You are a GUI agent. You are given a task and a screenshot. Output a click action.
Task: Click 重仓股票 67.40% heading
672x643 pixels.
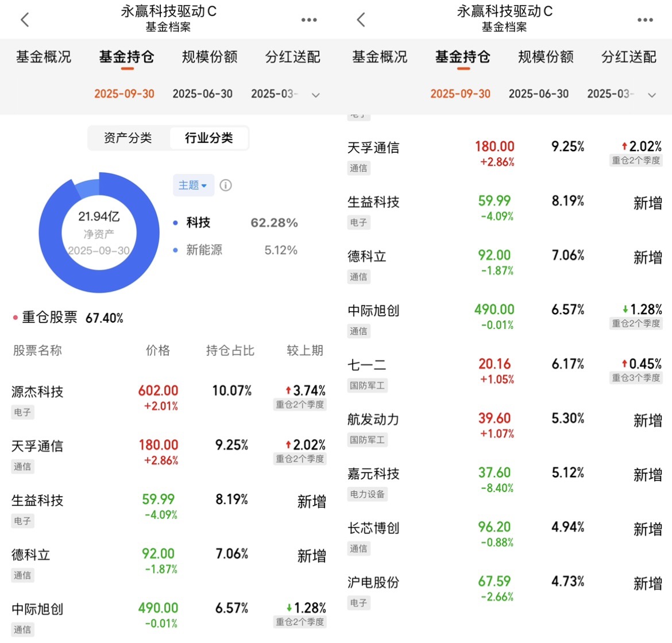(68, 317)
